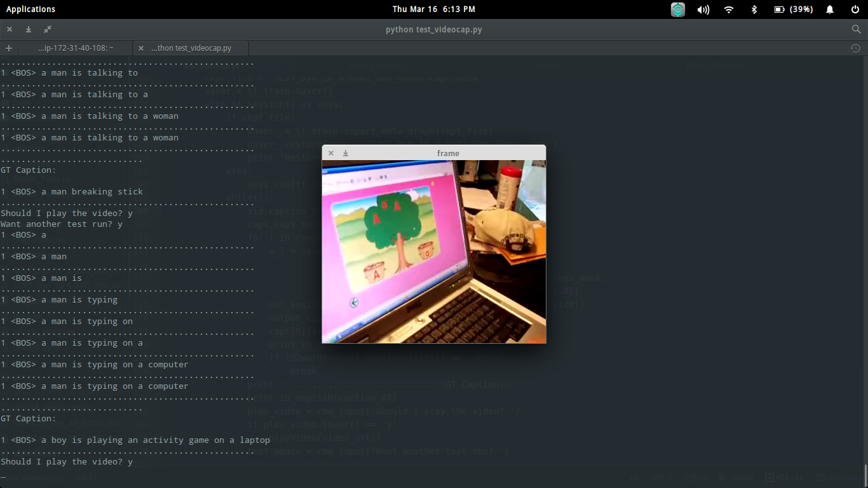The width and height of the screenshot is (868, 488).
Task: Open the date and time indicator
Action: (433, 9)
